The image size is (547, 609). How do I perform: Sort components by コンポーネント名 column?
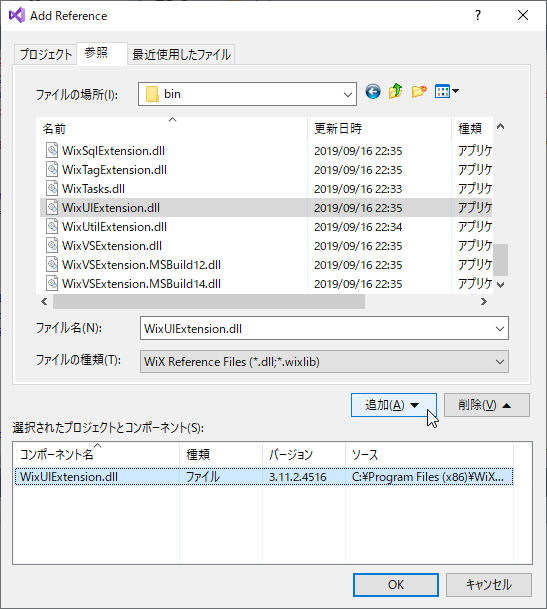coord(96,454)
